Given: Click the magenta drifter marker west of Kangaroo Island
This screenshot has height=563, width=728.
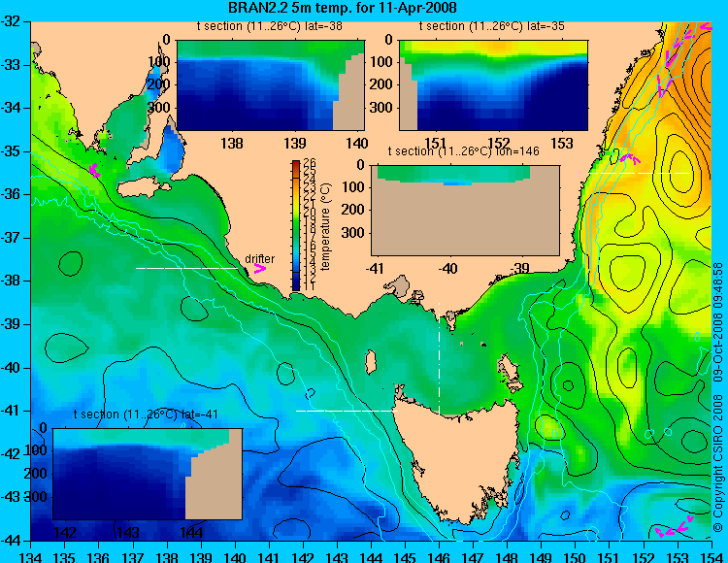Looking at the screenshot, I should (94, 170).
